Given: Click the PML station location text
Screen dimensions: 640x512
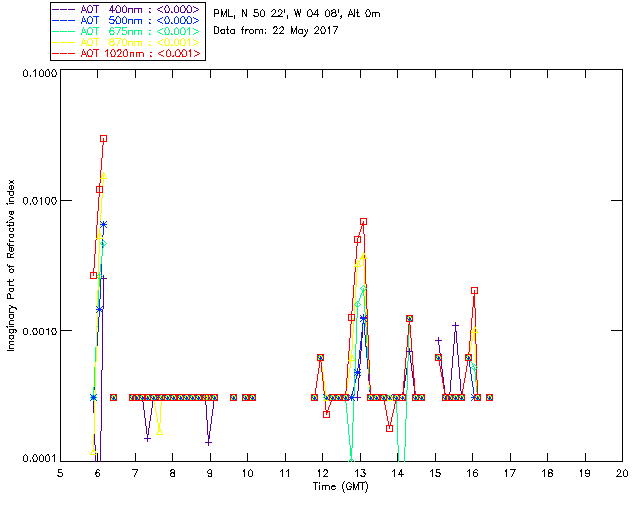Looking at the screenshot, I should click(x=297, y=14).
